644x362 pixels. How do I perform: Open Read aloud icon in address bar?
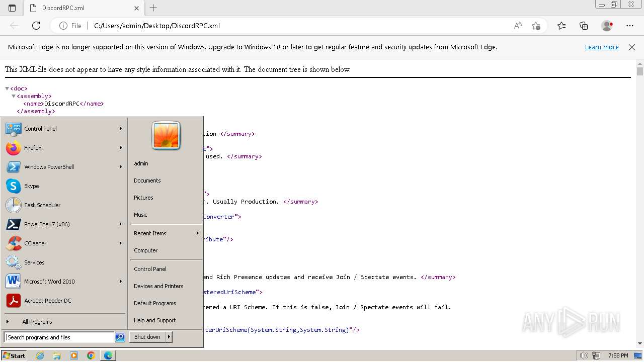tap(518, 26)
